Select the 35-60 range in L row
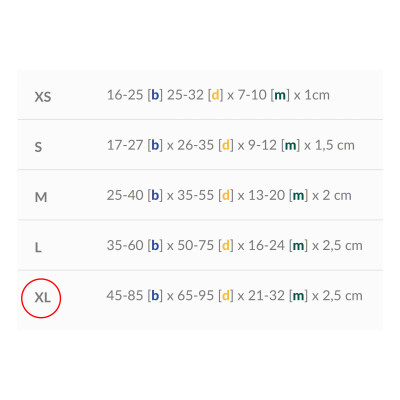This screenshot has height=400, width=400. (125, 246)
